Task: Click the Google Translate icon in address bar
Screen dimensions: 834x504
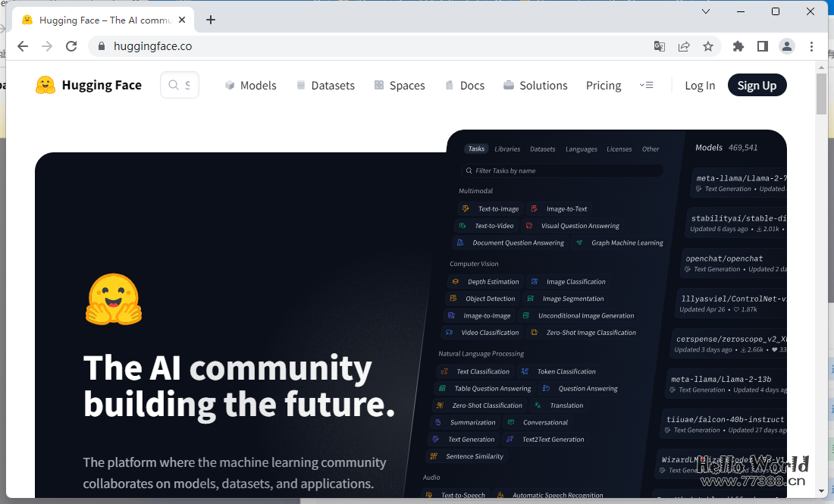Action: pos(660,46)
